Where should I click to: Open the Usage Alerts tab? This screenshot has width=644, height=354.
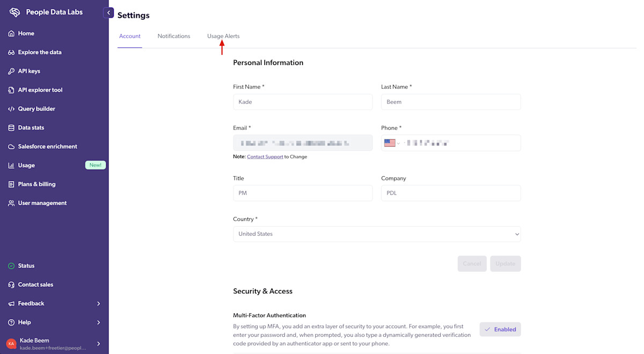tap(223, 35)
